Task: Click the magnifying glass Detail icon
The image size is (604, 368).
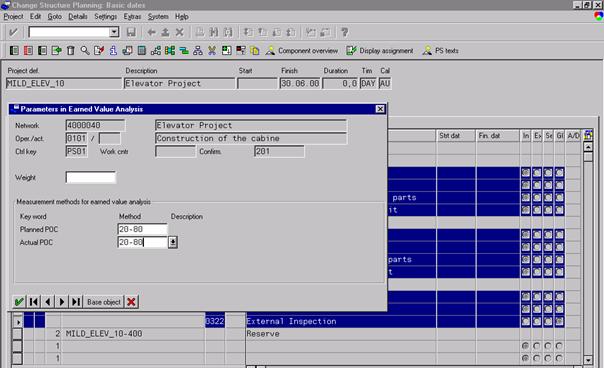Action: point(85,50)
